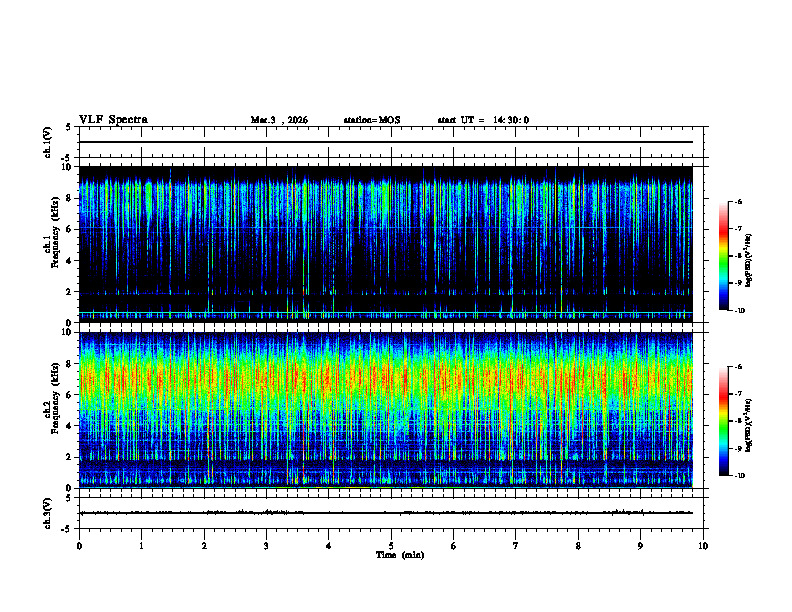Click the "VLF Spectra" plot title
The height and width of the screenshot is (612, 792).
pyautogui.click(x=113, y=120)
